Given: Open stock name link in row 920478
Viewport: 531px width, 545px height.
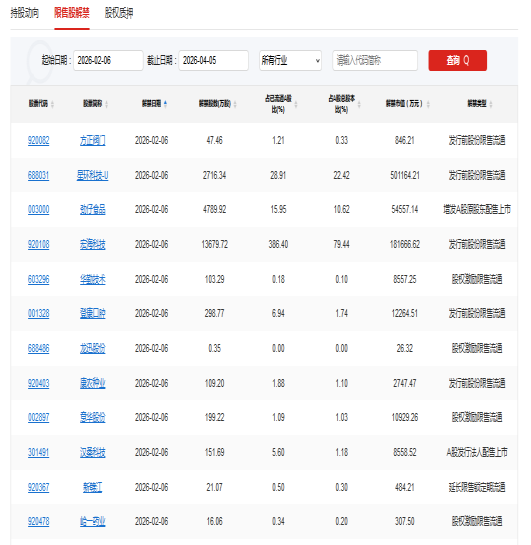Looking at the screenshot, I should pyautogui.click(x=92, y=521).
